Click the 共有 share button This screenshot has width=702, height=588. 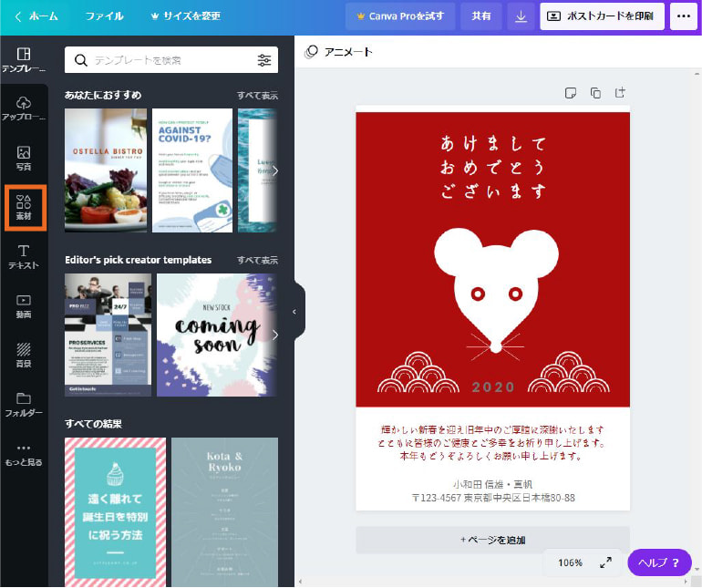[x=480, y=16]
